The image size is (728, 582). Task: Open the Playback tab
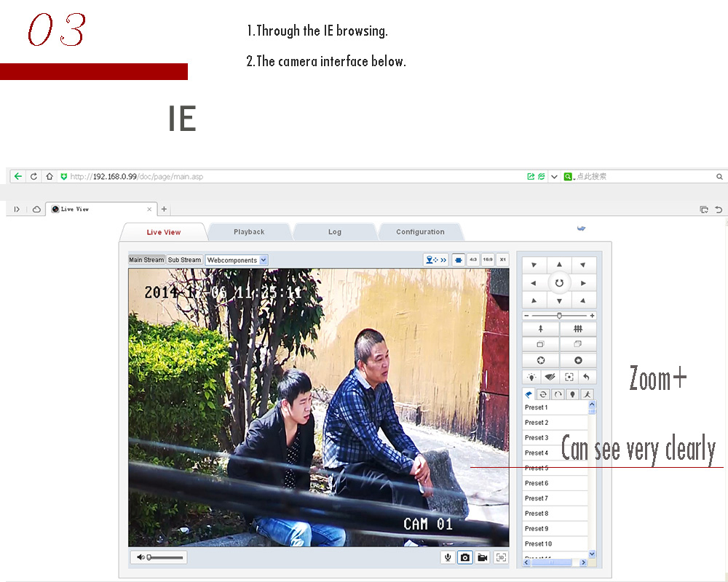(x=249, y=232)
